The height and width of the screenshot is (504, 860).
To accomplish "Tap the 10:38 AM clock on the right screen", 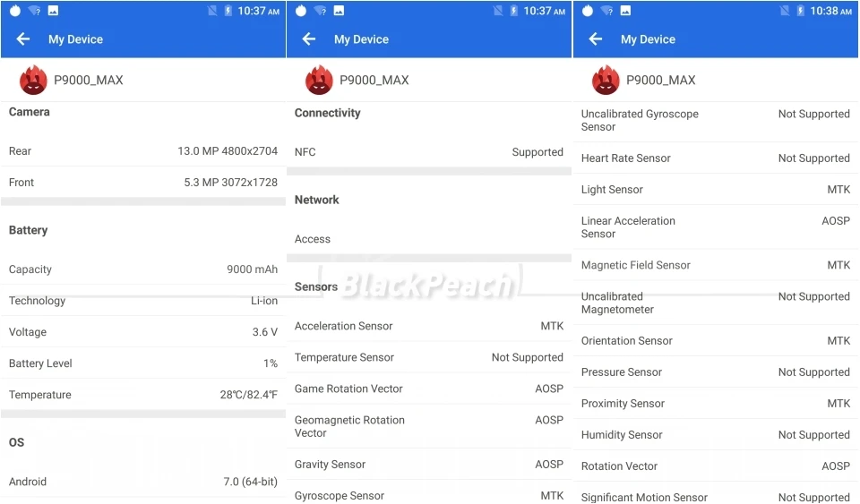I will coord(831,11).
